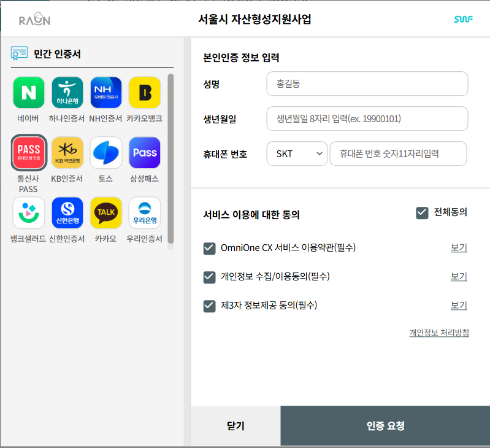Viewport: 490px width, 448px height.
Task: Click the 네이버 label text
Action: coord(28,118)
